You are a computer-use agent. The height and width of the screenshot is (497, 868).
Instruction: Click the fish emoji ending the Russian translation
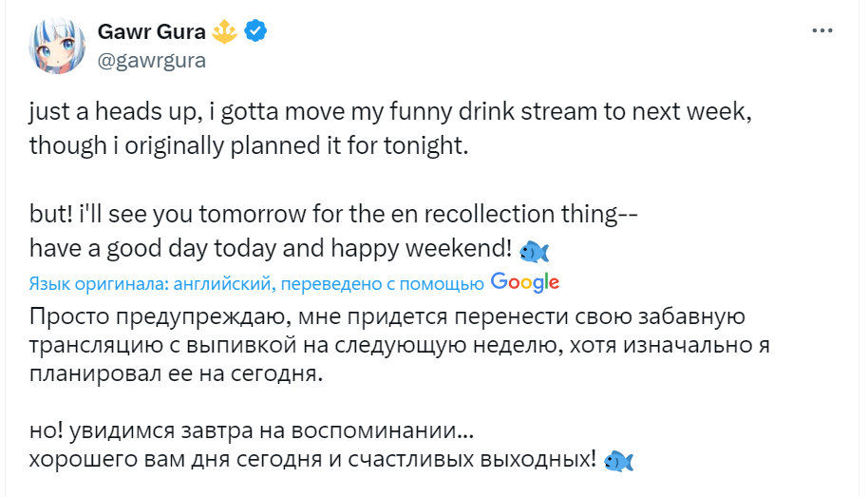[618, 461]
